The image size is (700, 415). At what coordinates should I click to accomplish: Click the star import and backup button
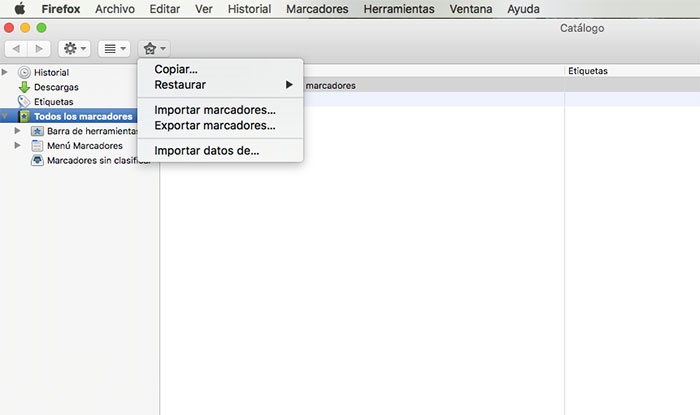154,48
